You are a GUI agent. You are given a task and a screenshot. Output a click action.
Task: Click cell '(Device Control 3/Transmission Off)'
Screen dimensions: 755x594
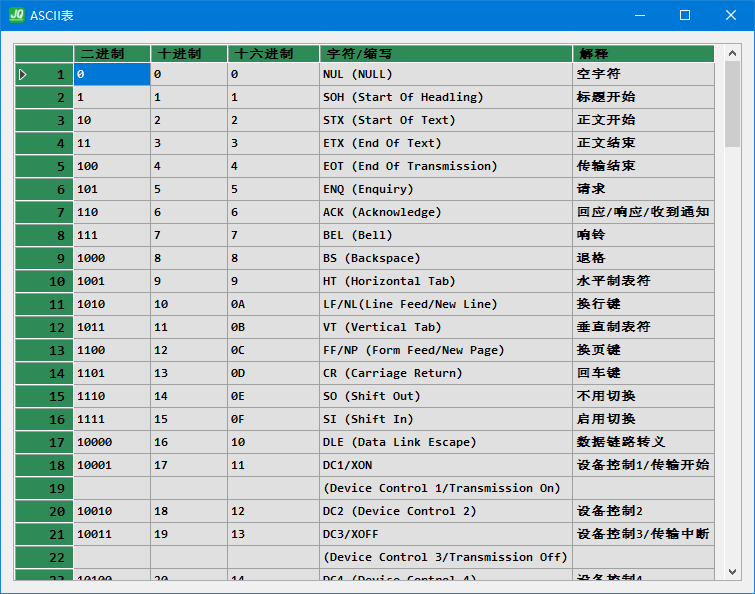click(446, 557)
